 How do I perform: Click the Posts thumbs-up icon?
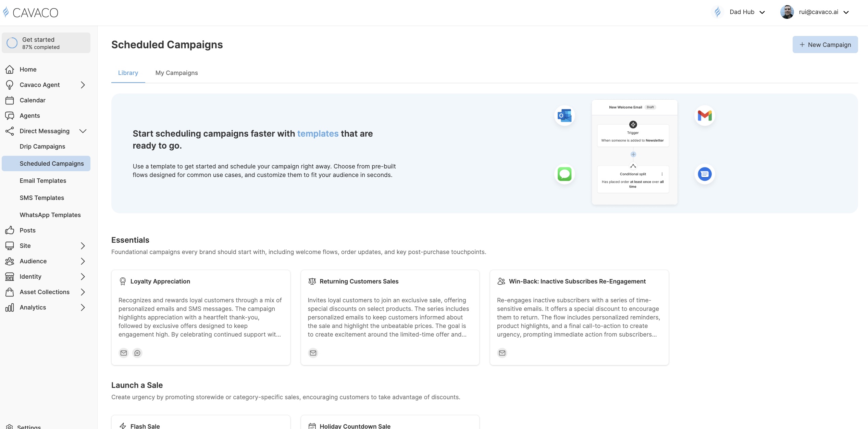10,230
